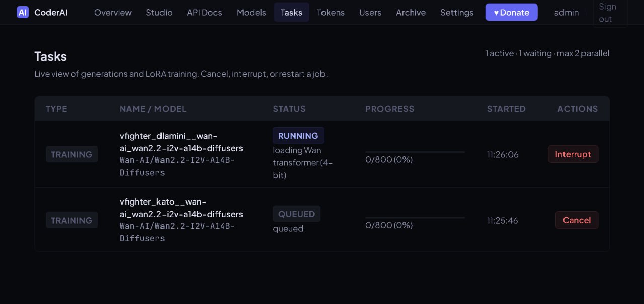This screenshot has height=304, width=644.
Task: Go to Settings in the navbar
Action: coord(456,12)
